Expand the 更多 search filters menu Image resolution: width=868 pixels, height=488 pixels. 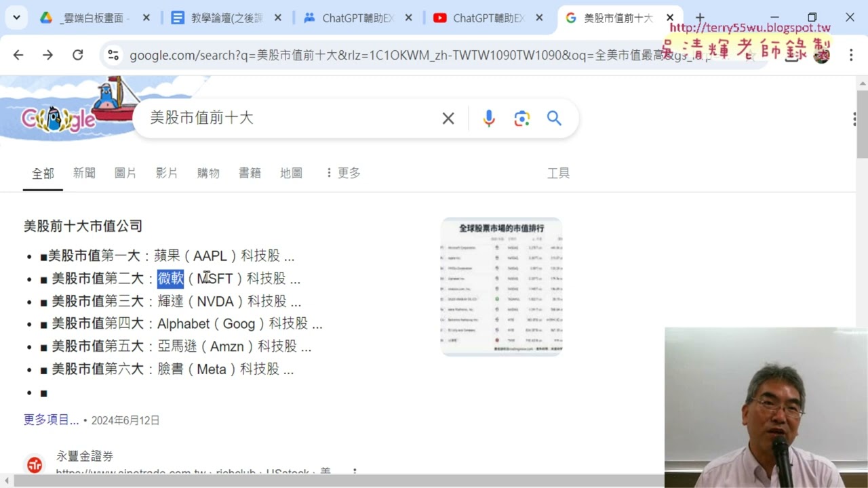(x=343, y=174)
